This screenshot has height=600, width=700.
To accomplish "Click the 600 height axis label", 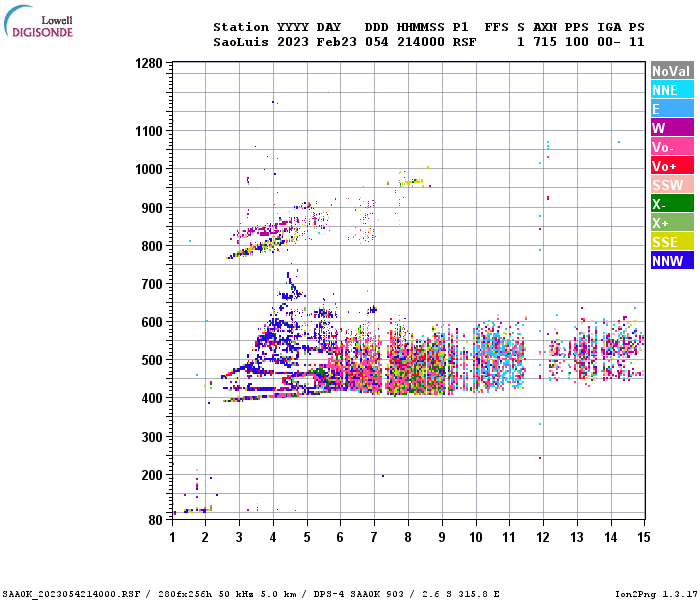I will (152, 322).
